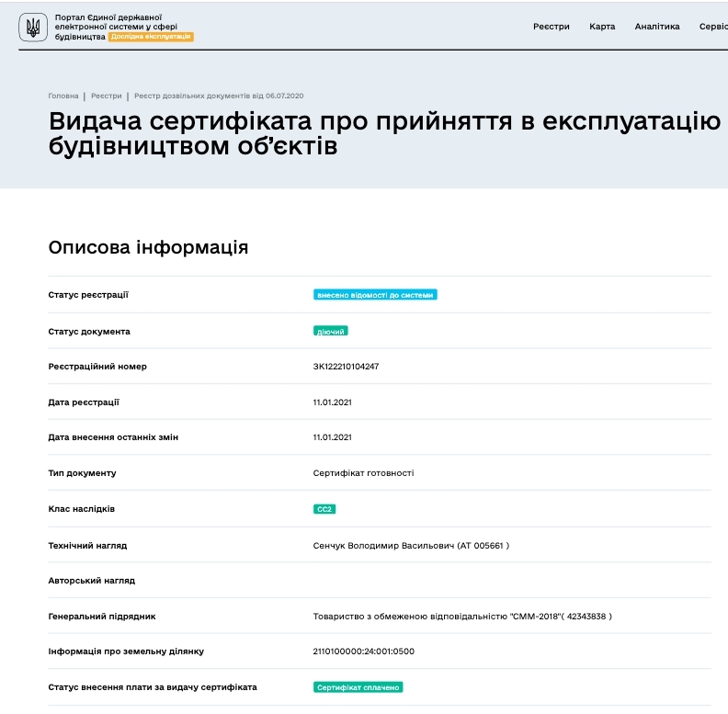Click the 'Технічний нагляд' label
Screen dimensions: 728x714
(87, 546)
